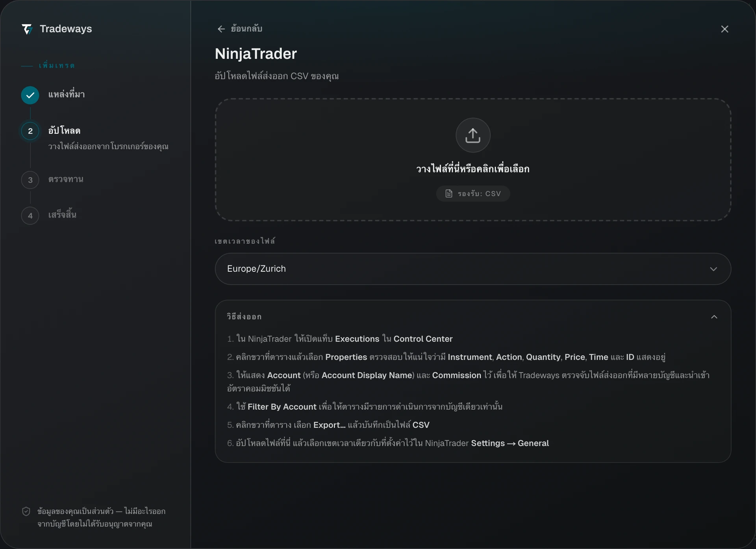The image size is (756, 549).
Task: Select the completed แหล่งที่มา step checkmark
Action: (30, 95)
